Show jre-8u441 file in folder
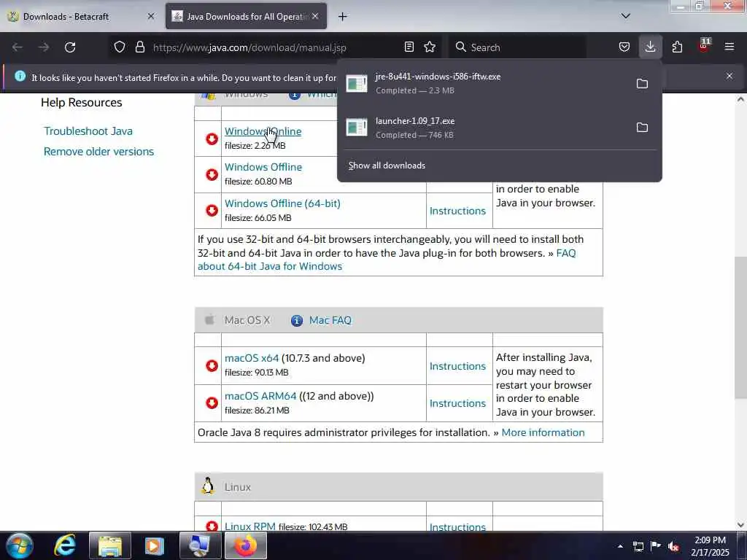747x560 pixels. (642, 84)
